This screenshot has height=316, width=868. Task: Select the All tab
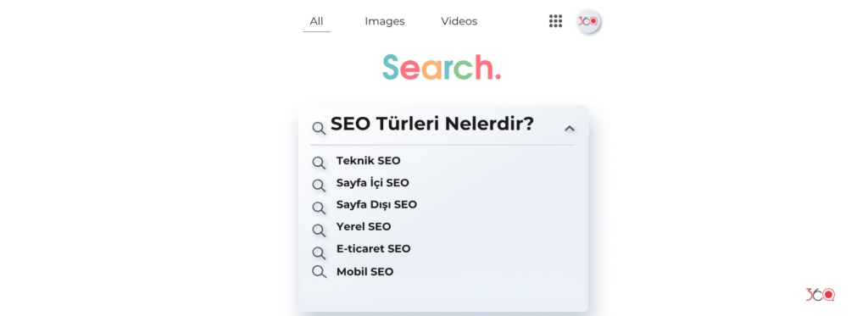(x=316, y=21)
